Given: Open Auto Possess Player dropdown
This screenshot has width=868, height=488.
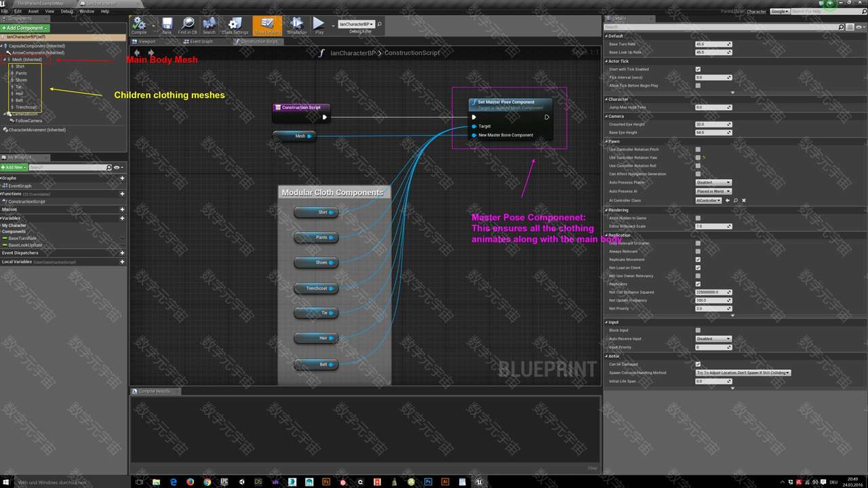Looking at the screenshot, I should click(713, 182).
